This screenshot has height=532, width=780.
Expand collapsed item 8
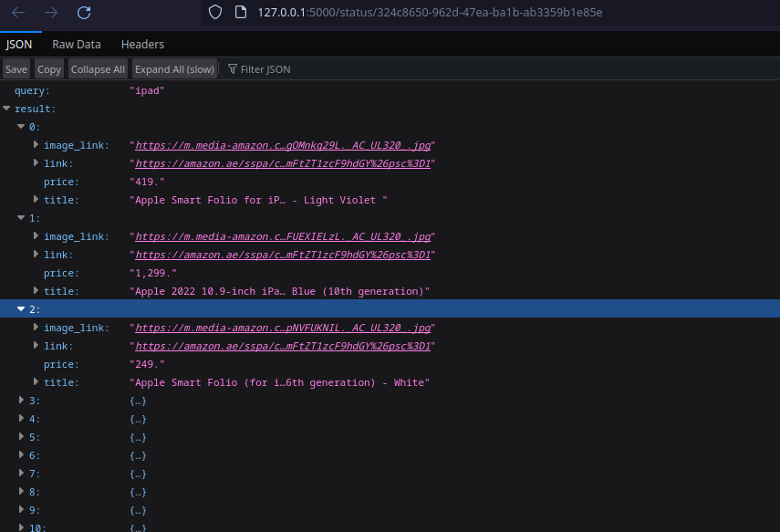click(x=21, y=491)
